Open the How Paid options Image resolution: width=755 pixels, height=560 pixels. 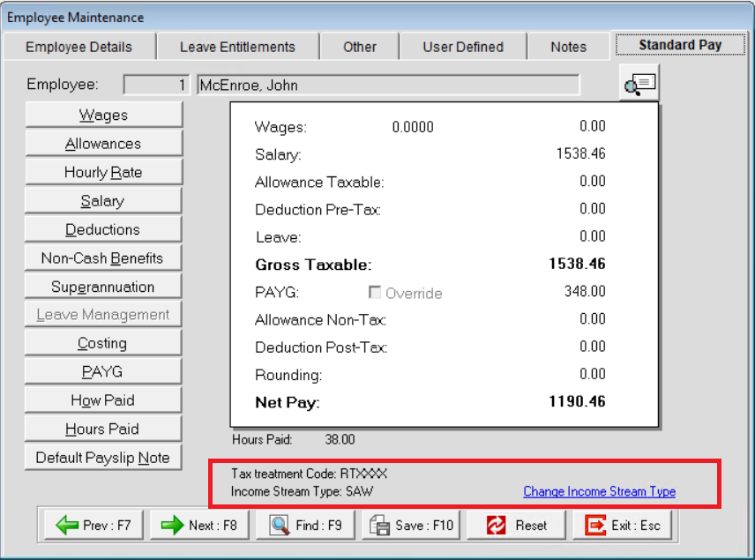103,400
